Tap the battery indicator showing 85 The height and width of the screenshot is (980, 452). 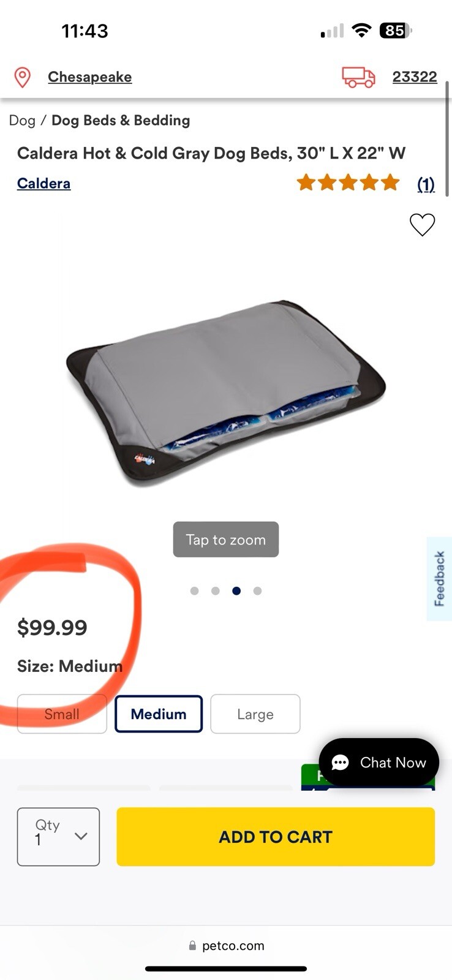click(x=396, y=31)
